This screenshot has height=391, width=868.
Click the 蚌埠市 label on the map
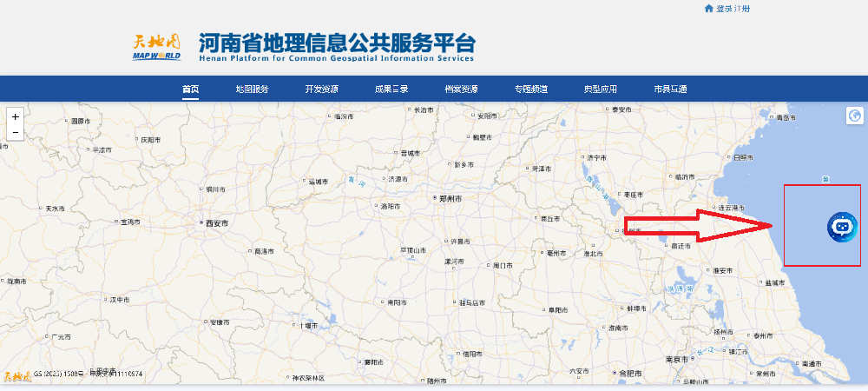tap(636, 308)
